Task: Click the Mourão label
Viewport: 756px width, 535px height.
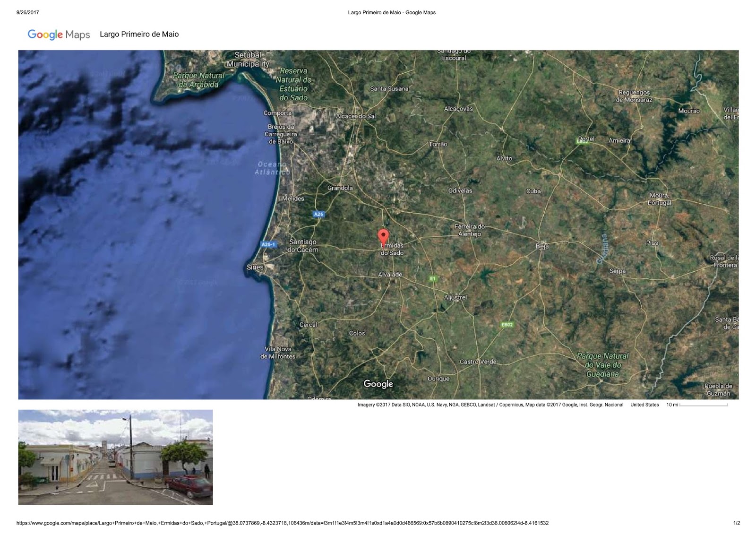Action: tap(689, 111)
